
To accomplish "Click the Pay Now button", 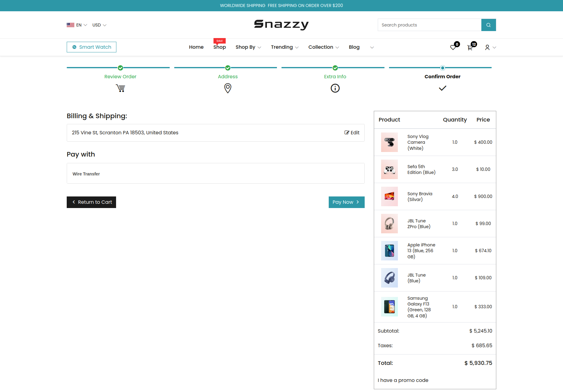I will [x=346, y=202].
